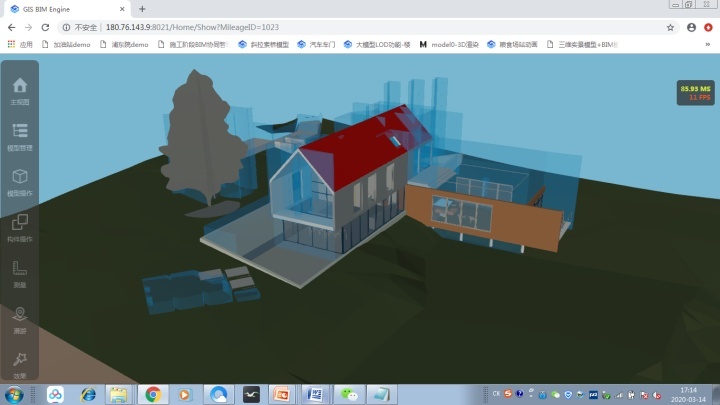This screenshot has height=405, width=720.
Task: Go back in browser history
Action: pyautogui.click(x=11, y=28)
